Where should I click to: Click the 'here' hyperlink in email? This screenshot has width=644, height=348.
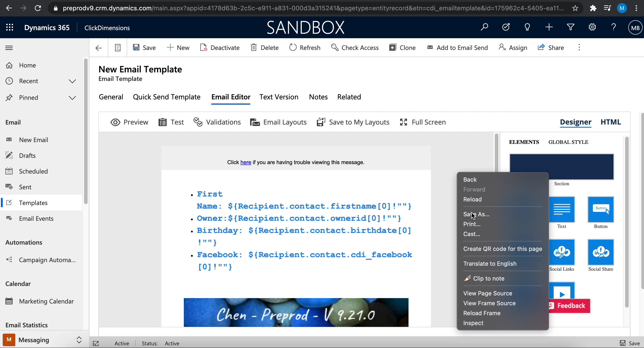[246, 162]
